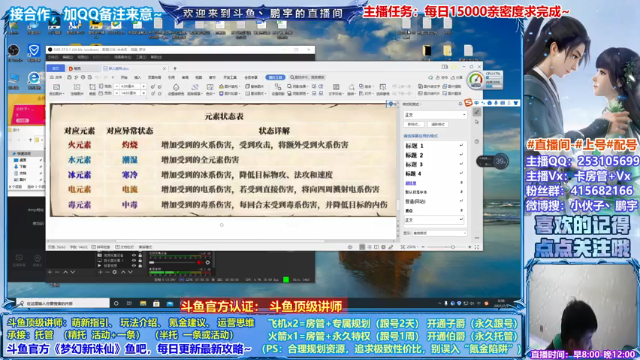
Task: Click the Windows taskbar search box
Action: pyautogui.click(x=63, y=303)
